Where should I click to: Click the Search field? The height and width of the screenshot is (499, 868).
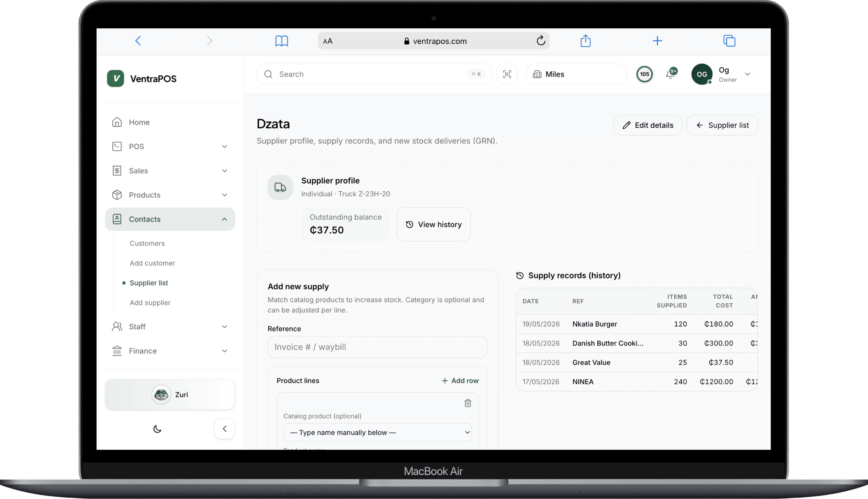pos(374,74)
